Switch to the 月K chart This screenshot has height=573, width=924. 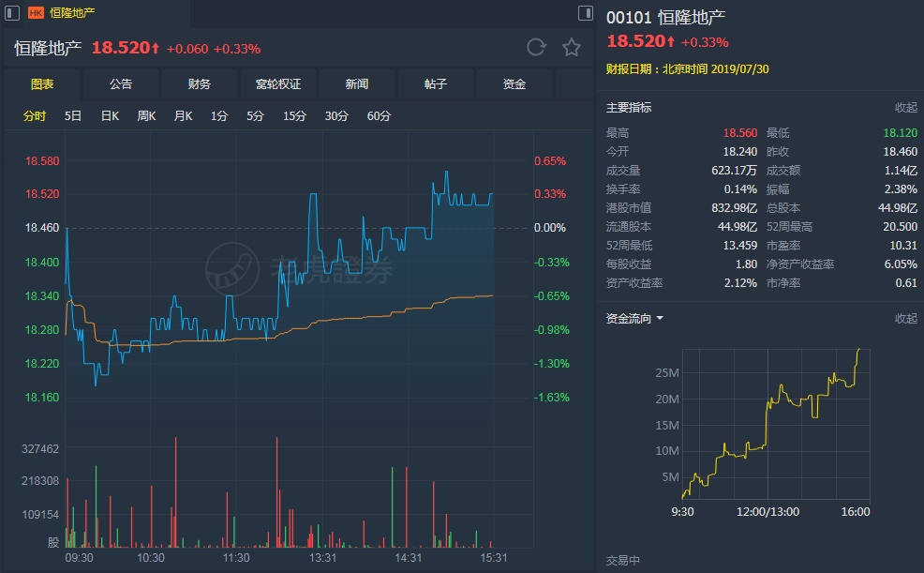pos(183,116)
